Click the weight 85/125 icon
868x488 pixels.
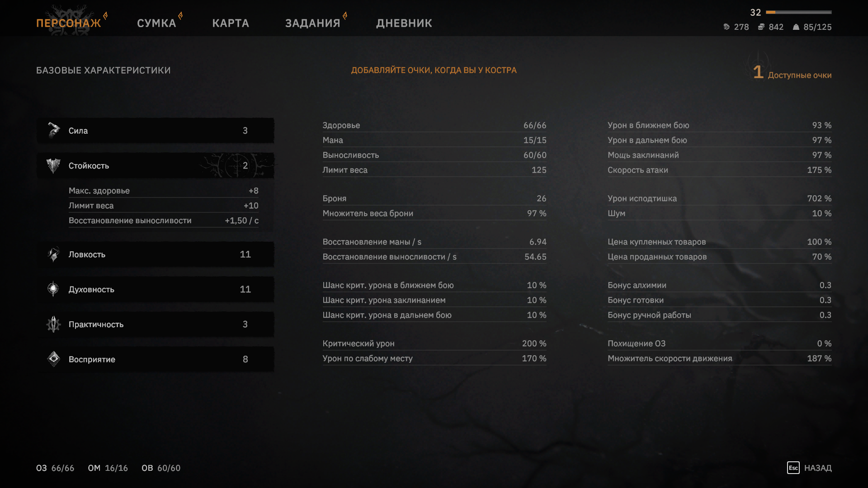[796, 27]
